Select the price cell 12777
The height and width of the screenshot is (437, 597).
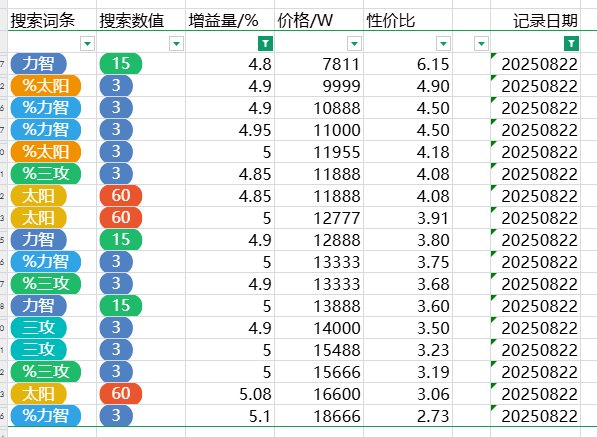click(x=319, y=218)
